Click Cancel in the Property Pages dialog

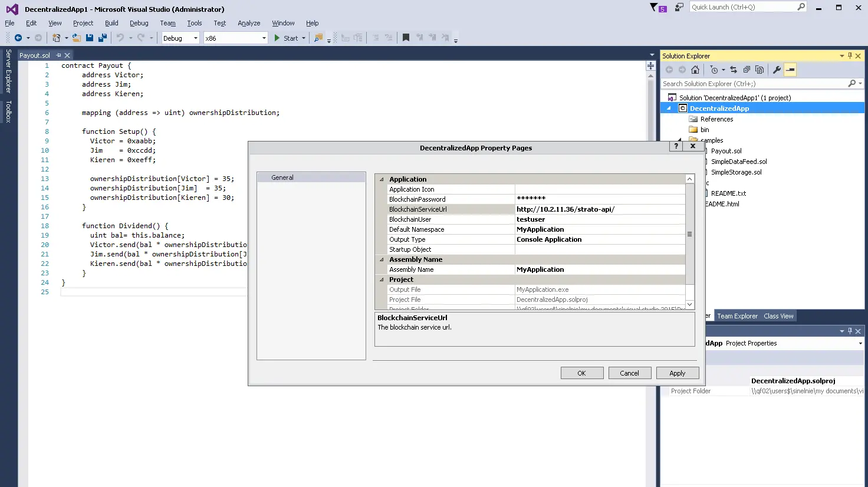tap(629, 373)
